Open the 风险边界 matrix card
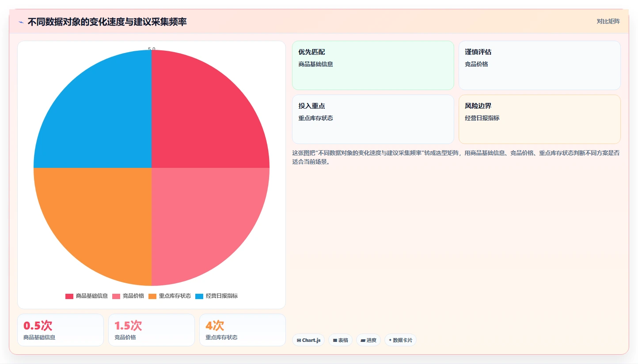The height and width of the screenshot is (364, 638). (x=539, y=119)
